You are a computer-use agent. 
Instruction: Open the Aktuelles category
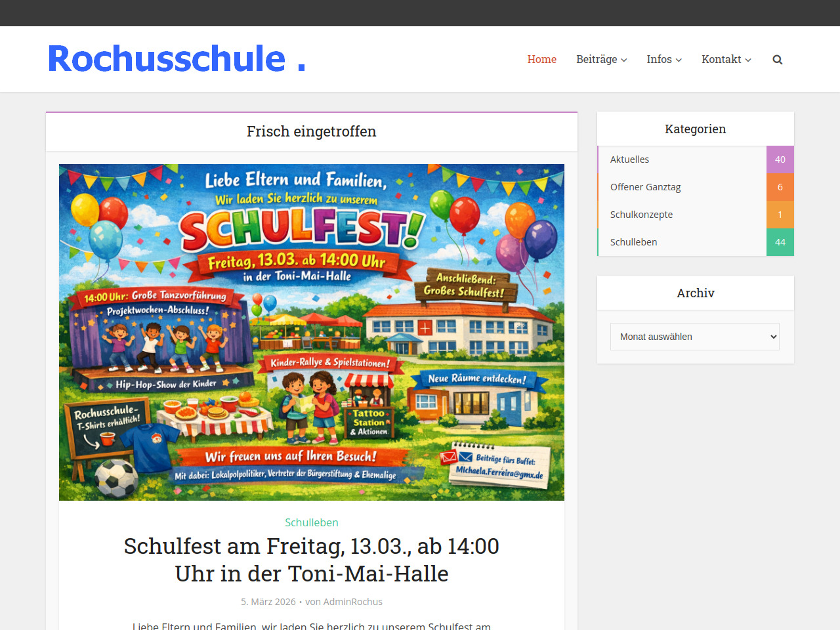(629, 159)
